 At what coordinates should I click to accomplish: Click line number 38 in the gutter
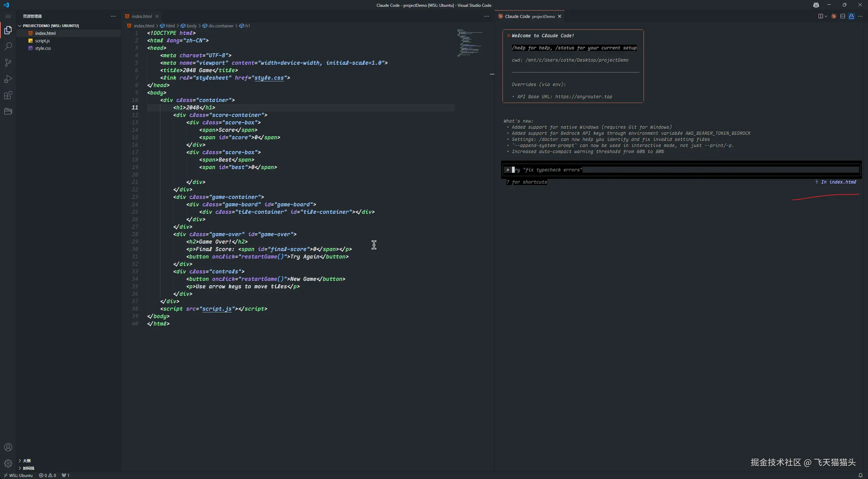pyautogui.click(x=135, y=309)
